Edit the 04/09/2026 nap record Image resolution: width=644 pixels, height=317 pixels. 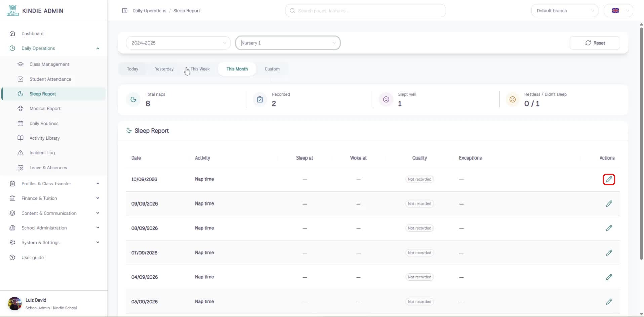click(x=609, y=277)
